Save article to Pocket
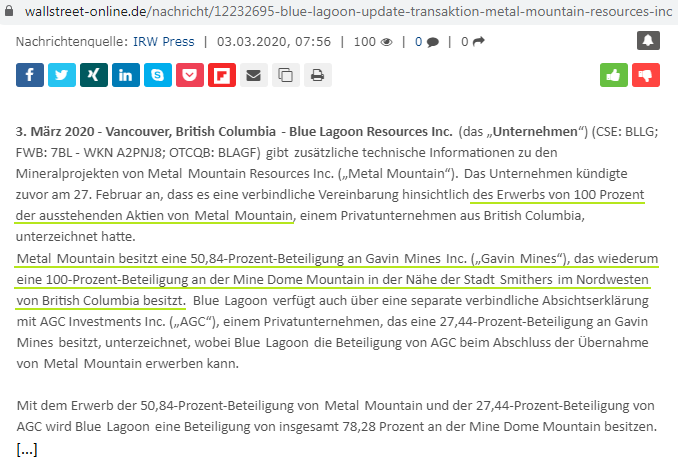The height and width of the screenshot is (464, 680). tap(190, 75)
